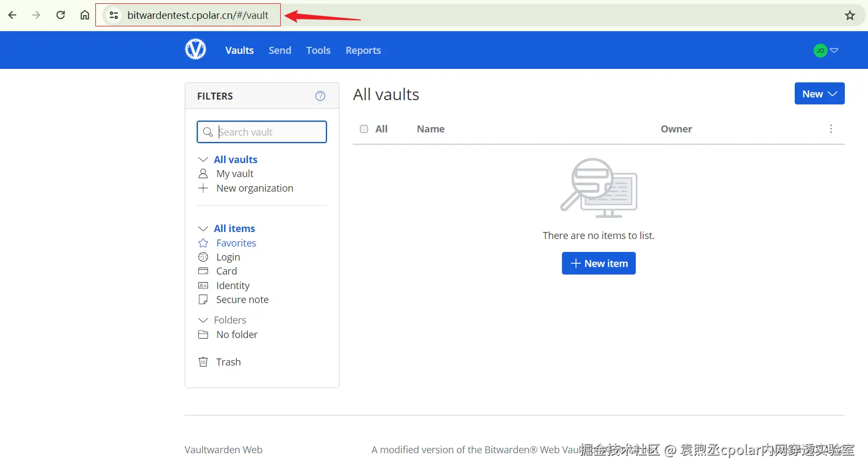Open the New dropdown button
Viewport: 868px width, 471px height.
coord(820,94)
